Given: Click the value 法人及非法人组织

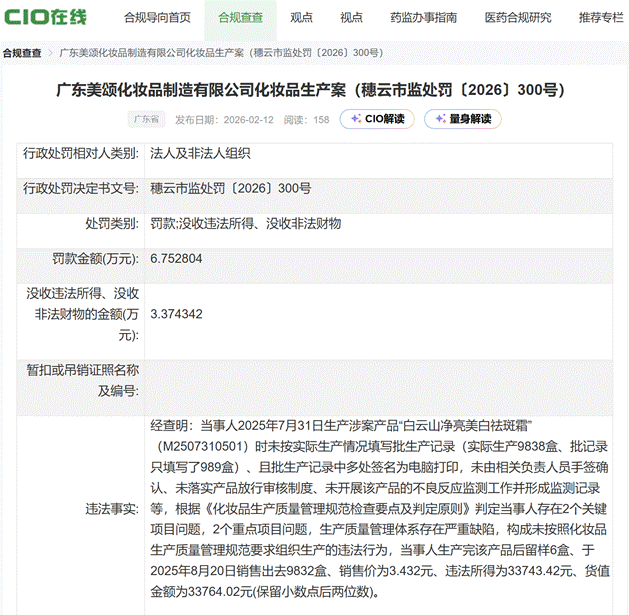Looking at the screenshot, I should 201,153.
